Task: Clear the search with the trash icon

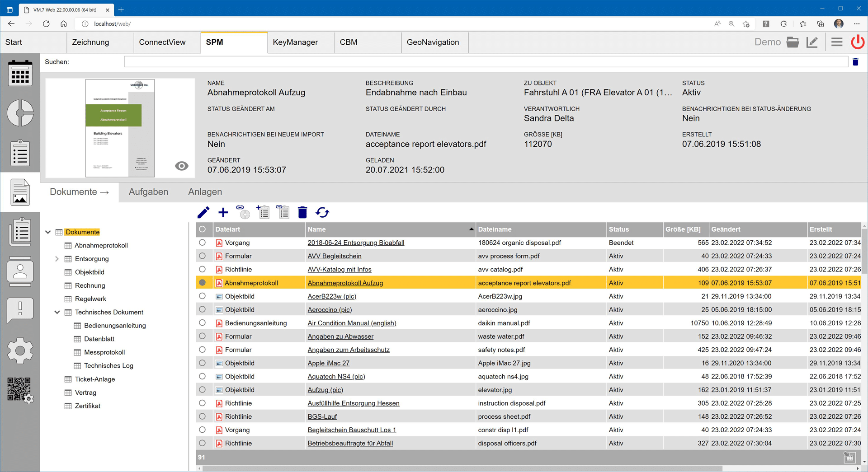Action: [x=855, y=62]
